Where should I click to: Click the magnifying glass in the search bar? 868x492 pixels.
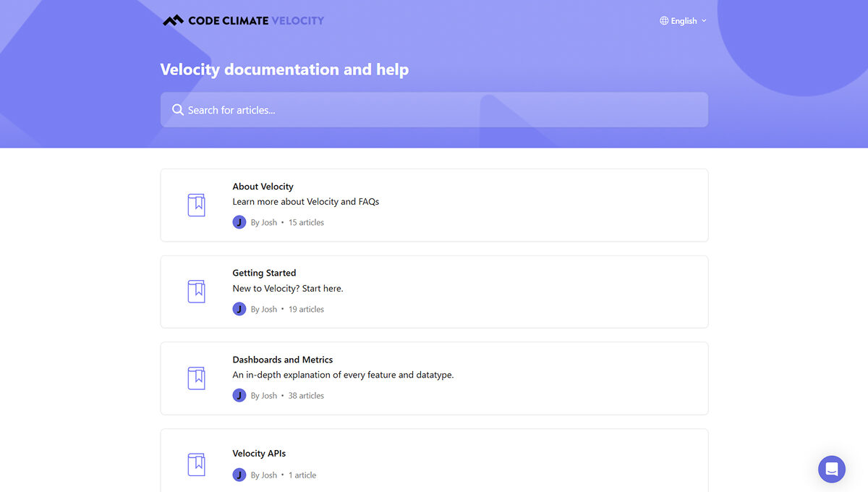178,109
